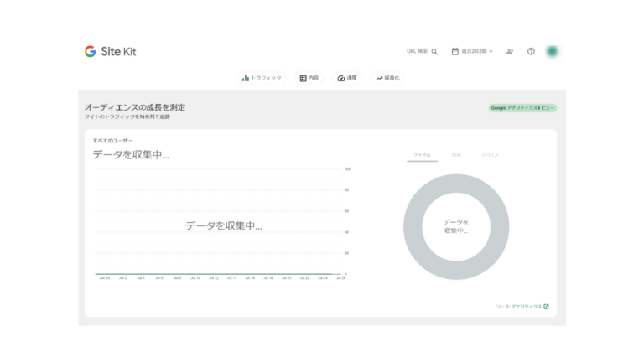Switch to the デバイス tab in the chart
The width and height of the screenshot is (644, 362).
[x=490, y=155]
